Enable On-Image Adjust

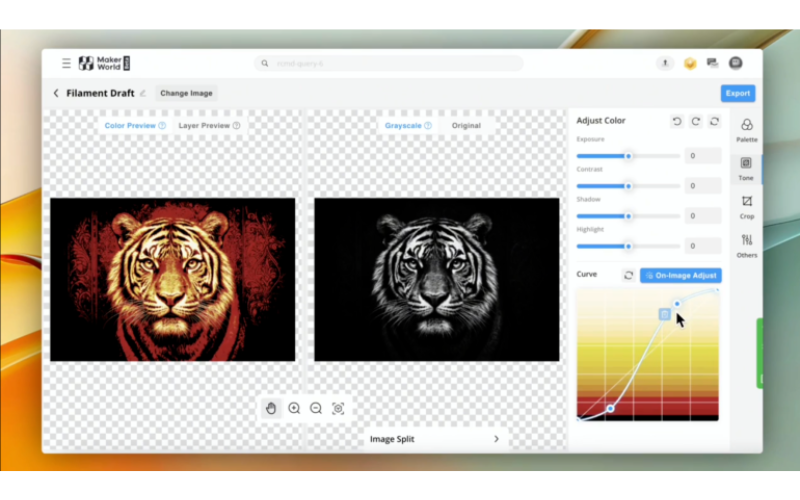(x=681, y=276)
